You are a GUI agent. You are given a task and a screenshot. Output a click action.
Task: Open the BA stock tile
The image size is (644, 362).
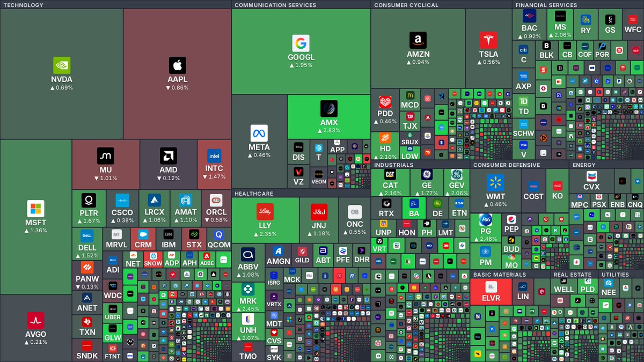pyautogui.click(x=414, y=208)
